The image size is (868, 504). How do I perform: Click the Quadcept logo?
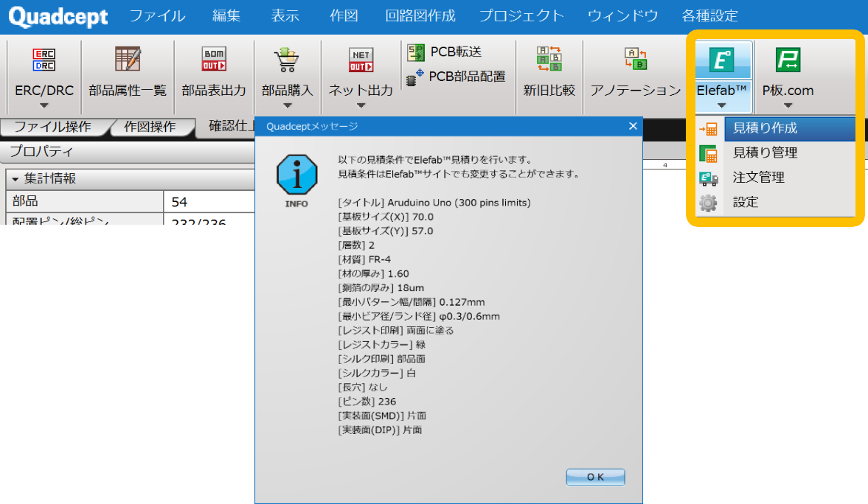click(x=58, y=17)
